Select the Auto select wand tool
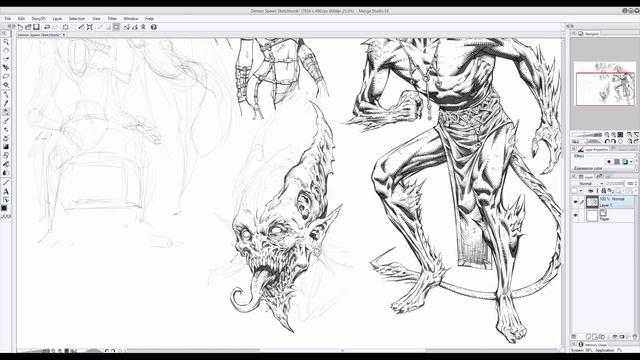640x360 pixels. [x=6, y=85]
